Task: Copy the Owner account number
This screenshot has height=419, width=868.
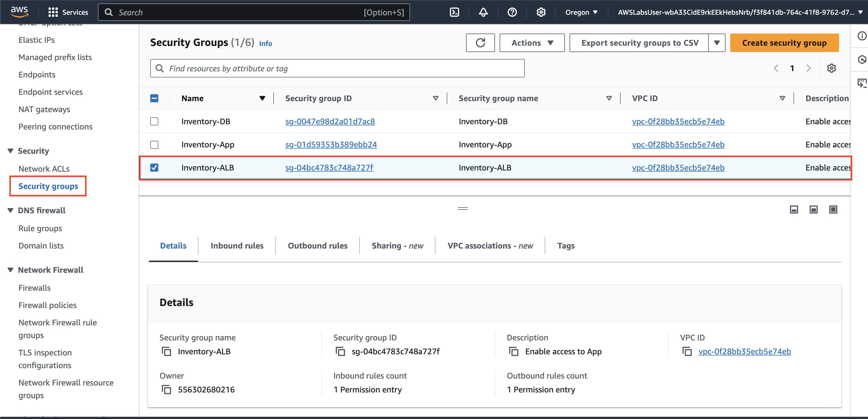Action: tap(166, 390)
